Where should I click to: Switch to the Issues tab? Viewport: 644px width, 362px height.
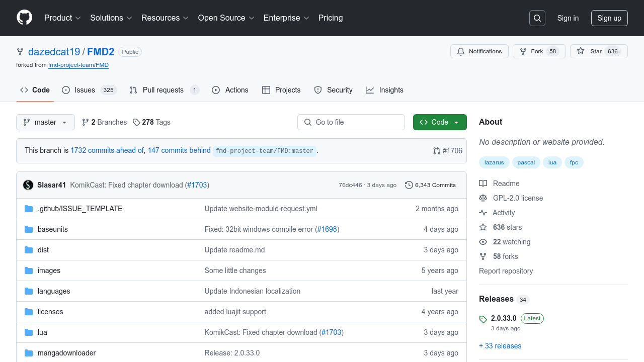[89, 90]
